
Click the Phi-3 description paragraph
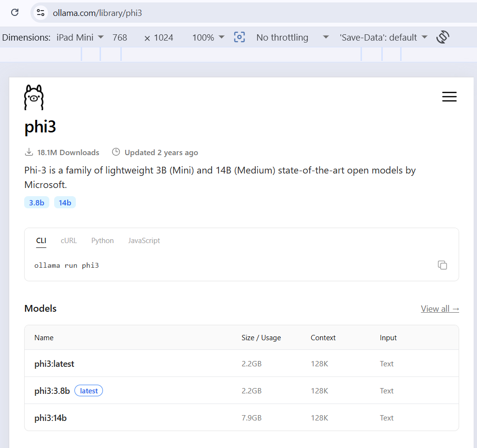[220, 177]
